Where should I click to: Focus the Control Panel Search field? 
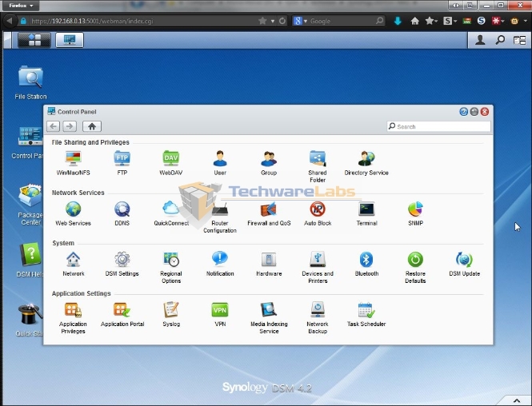(438, 126)
